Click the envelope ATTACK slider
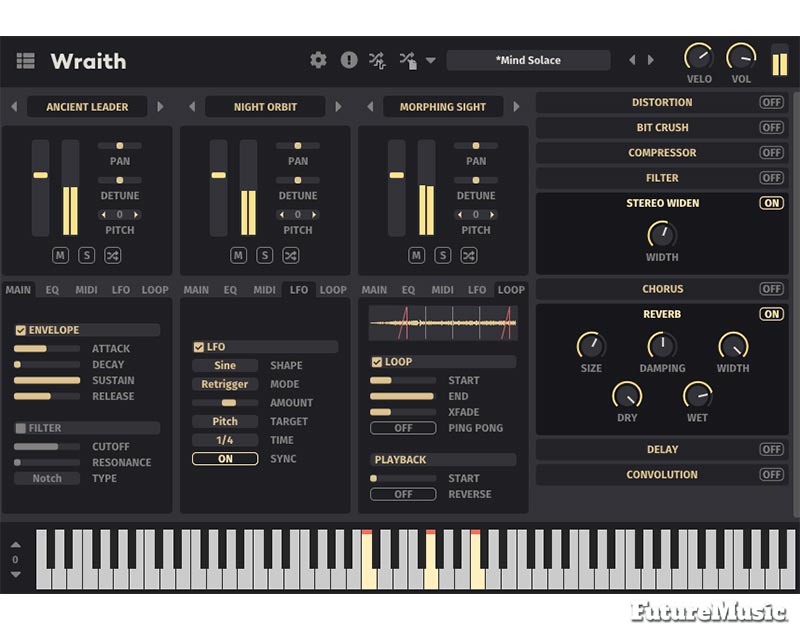Viewport: 800px width, 630px height. pyautogui.click(x=47, y=349)
